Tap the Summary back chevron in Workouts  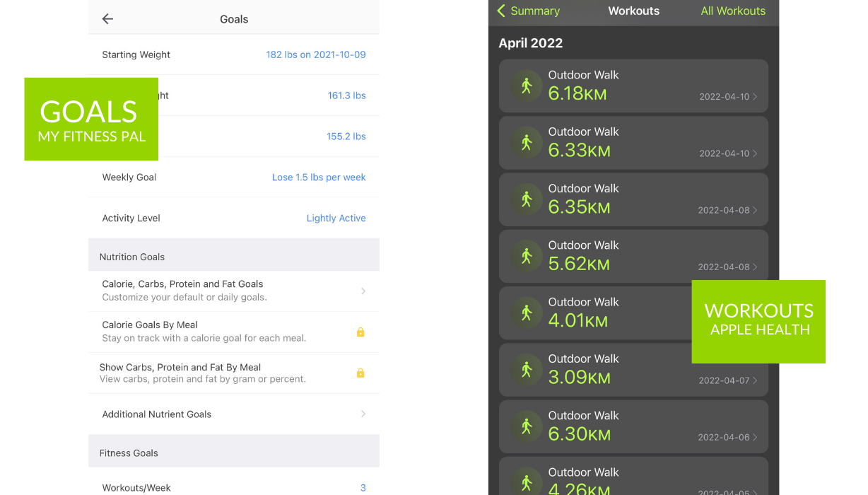click(x=501, y=11)
